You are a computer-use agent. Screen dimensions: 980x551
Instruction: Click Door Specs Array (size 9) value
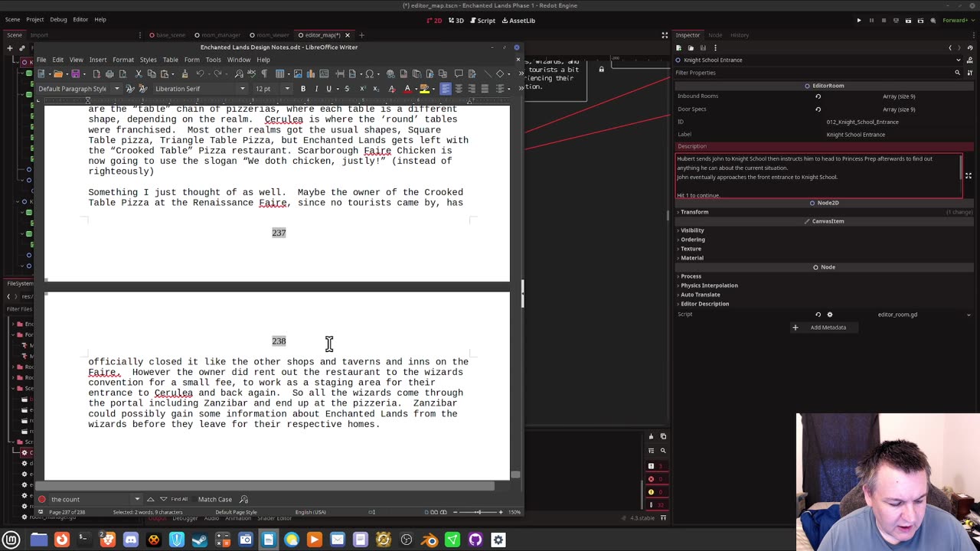click(898, 109)
